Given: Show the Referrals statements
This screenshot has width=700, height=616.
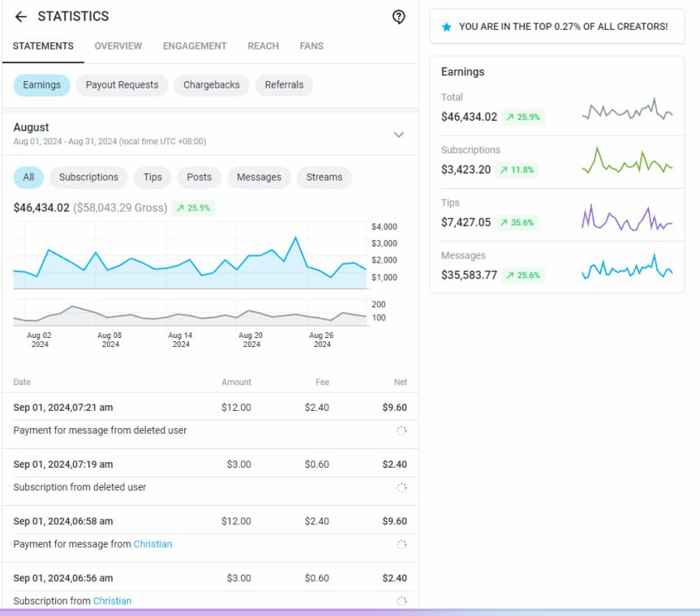Looking at the screenshot, I should [x=284, y=85].
